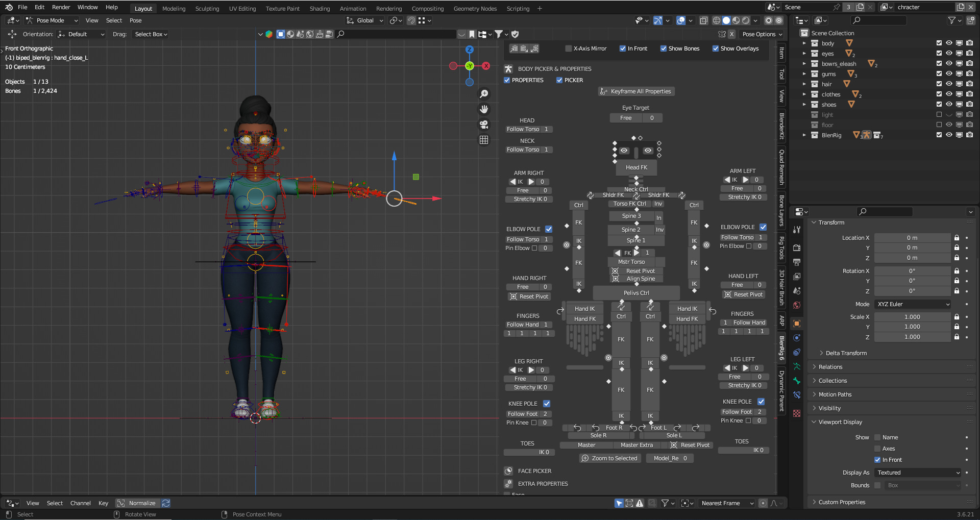Open the Drag Select Box dropdown
Viewport: 980px width, 520px height.
click(151, 34)
